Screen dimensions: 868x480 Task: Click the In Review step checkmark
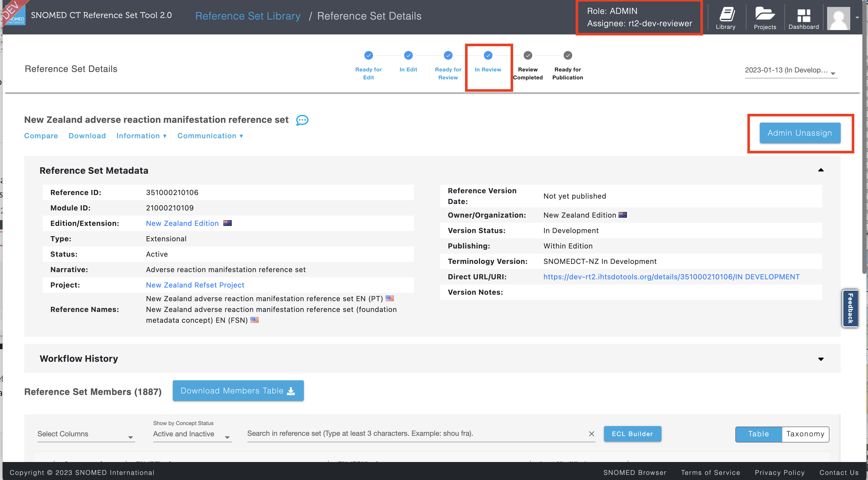(x=488, y=55)
